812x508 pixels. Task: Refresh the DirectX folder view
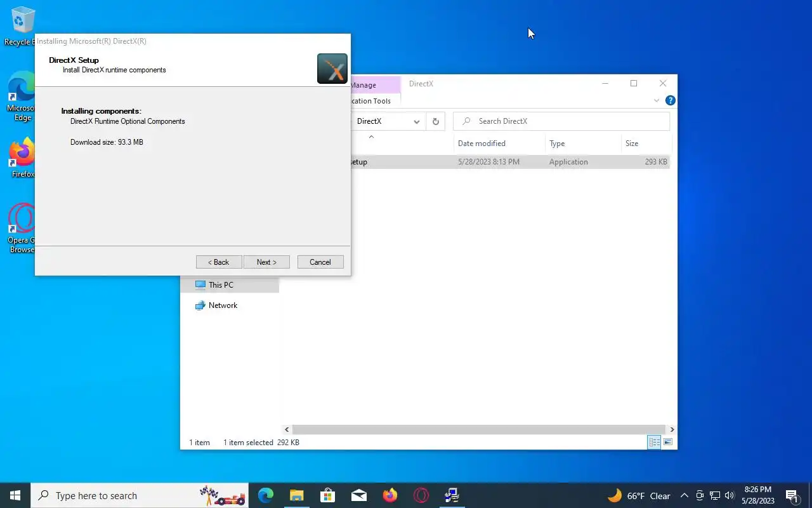[435, 121]
